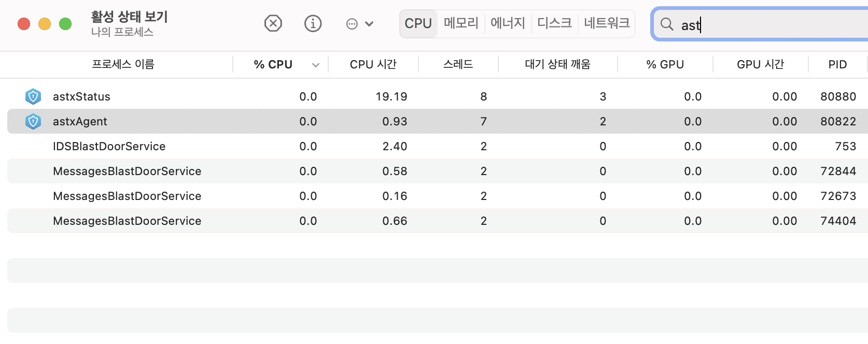Zoom window with green button

65,24
